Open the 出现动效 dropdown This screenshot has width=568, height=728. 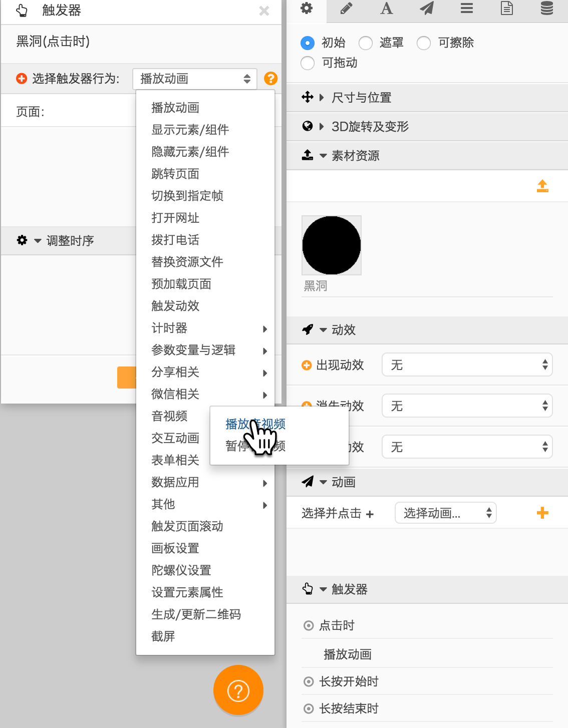[467, 365]
